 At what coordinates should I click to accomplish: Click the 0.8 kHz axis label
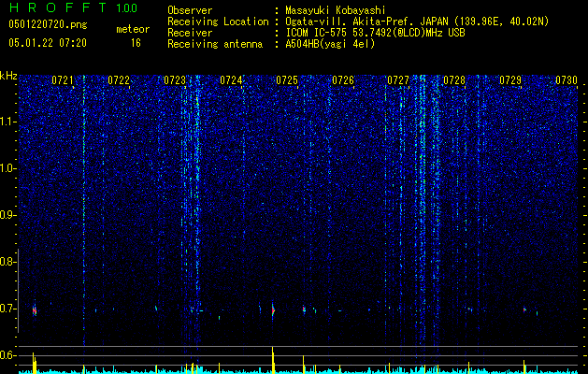coord(7,262)
